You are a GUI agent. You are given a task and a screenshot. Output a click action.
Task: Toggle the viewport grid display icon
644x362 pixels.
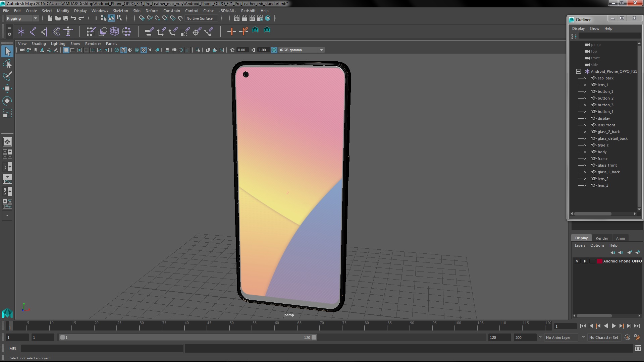66,50
